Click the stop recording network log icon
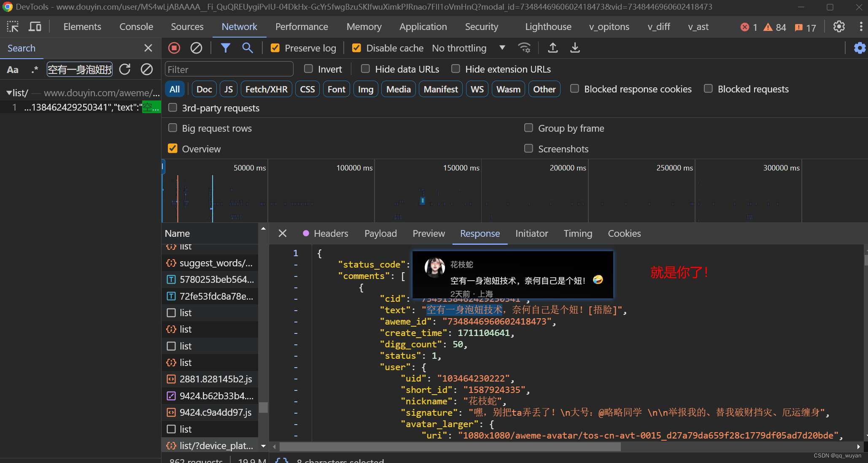 coord(174,48)
